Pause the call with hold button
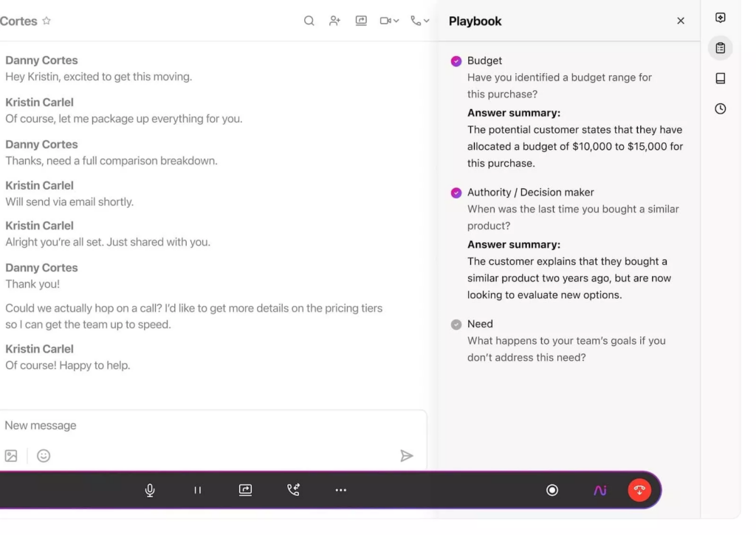The height and width of the screenshot is (535, 756). 197,490
